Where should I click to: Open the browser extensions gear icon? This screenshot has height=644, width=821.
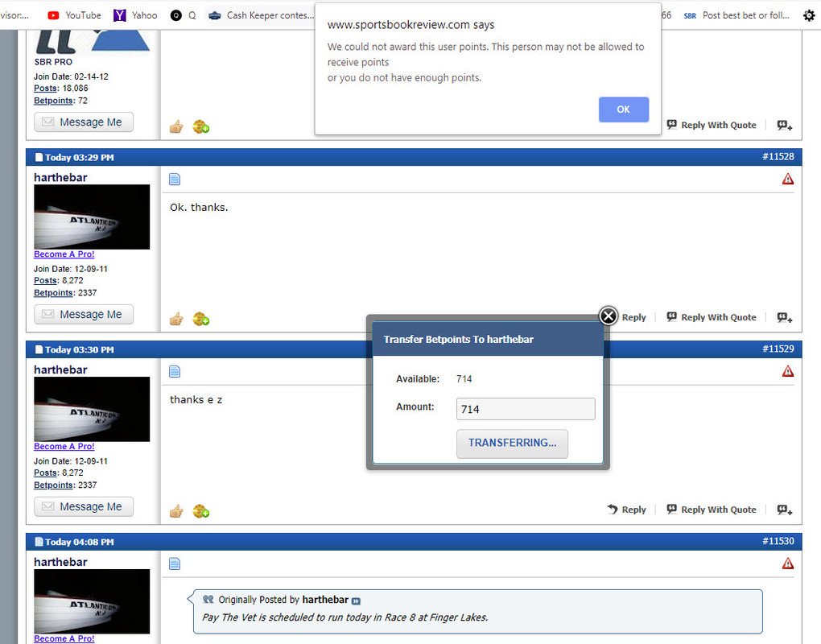pyautogui.click(x=809, y=16)
